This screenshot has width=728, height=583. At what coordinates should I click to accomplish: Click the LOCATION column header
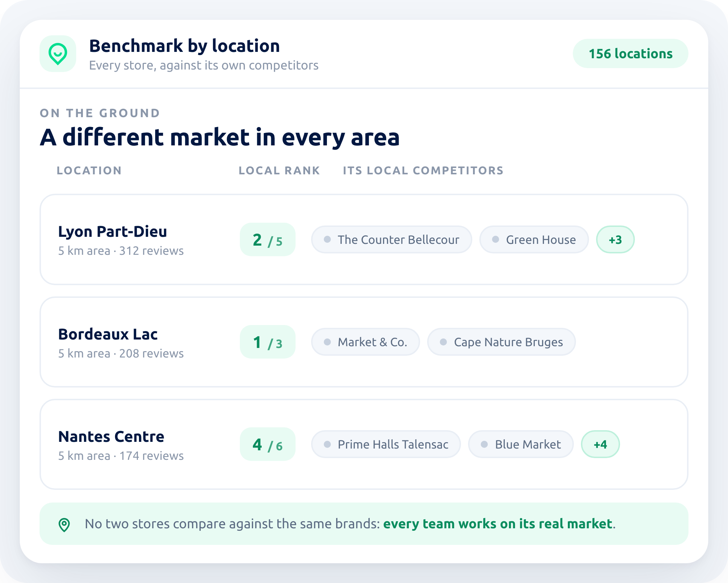pyautogui.click(x=89, y=170)
